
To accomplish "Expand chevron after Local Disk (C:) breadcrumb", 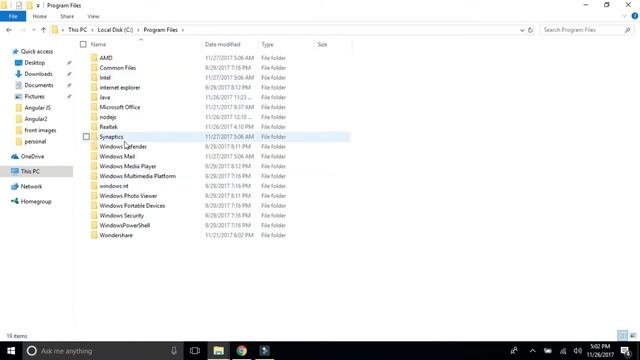I will tap(138, 30).
